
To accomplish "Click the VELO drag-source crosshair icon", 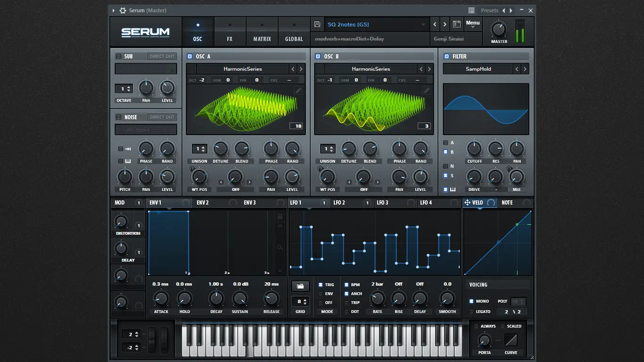I will click(x=467, y=203).
